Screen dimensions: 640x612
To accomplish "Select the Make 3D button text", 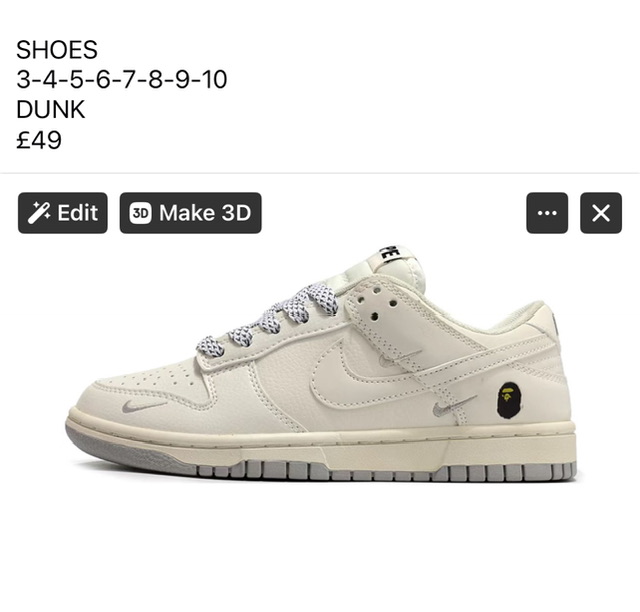I will [x=205, y=213].
